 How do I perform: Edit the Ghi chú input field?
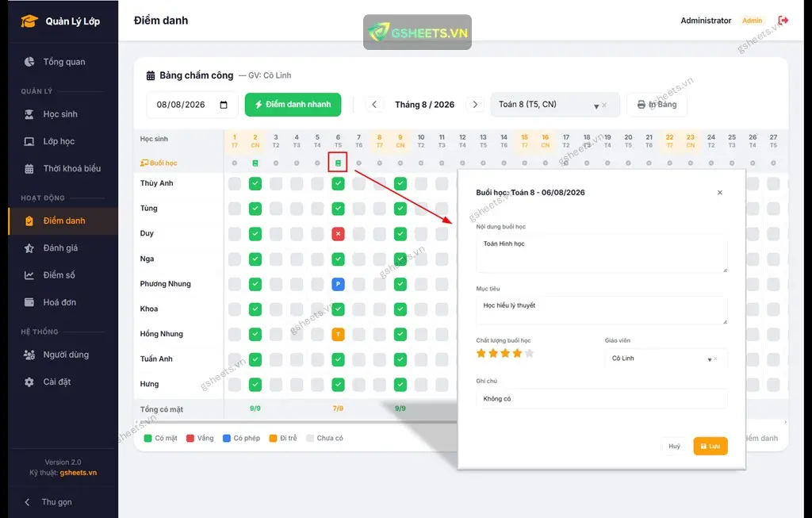602,399
